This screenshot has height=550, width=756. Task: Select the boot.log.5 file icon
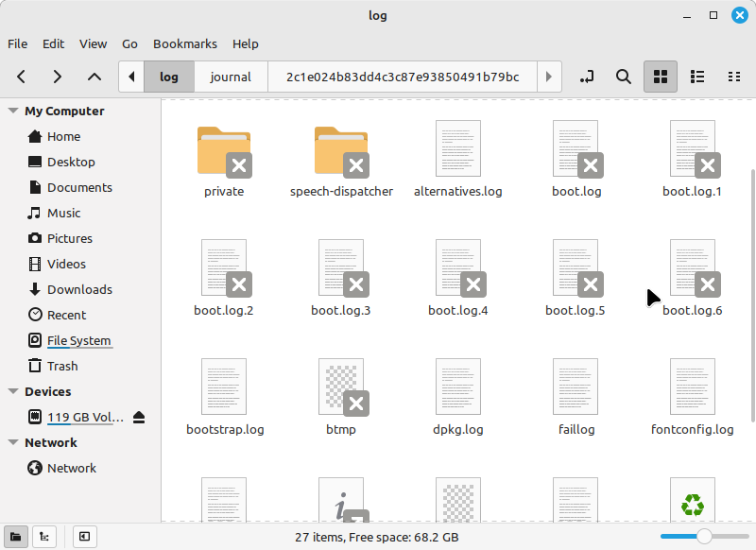pyautogui.click(x=576, y=267)
